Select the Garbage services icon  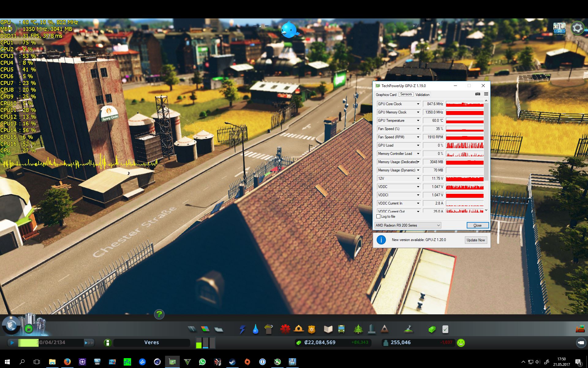point(269,330)
